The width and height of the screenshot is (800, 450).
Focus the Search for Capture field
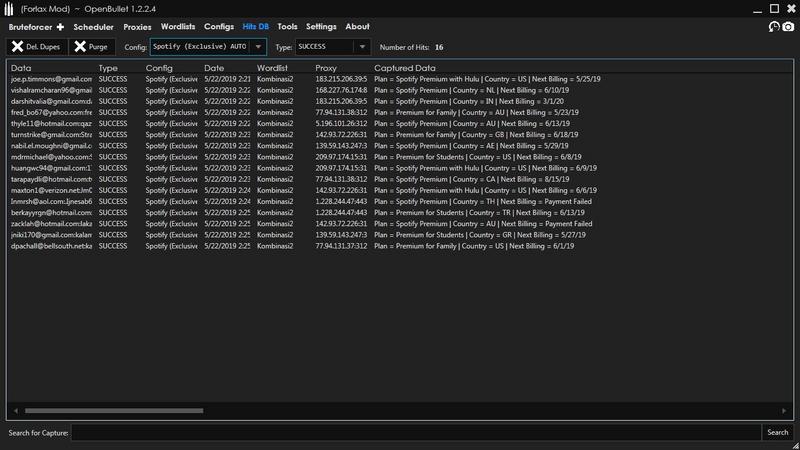[x=416, y=433]
